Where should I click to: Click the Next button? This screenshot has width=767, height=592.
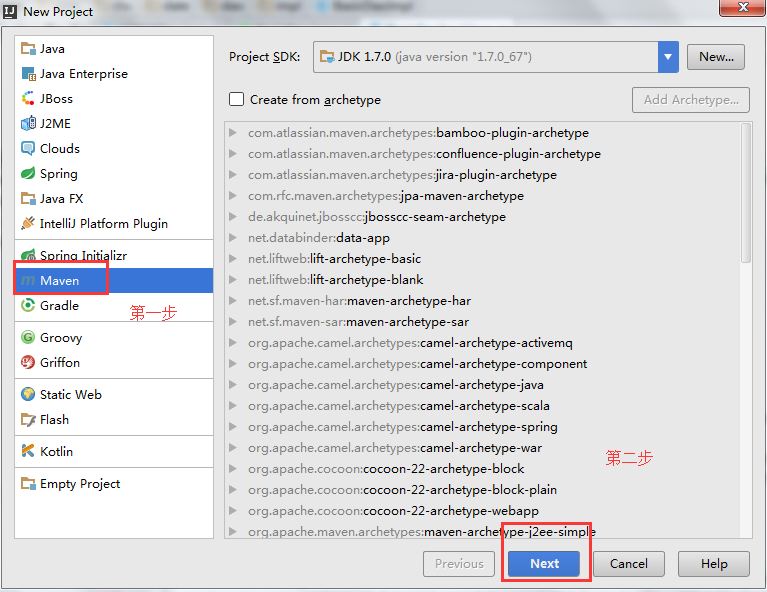(x=544, y=564)
